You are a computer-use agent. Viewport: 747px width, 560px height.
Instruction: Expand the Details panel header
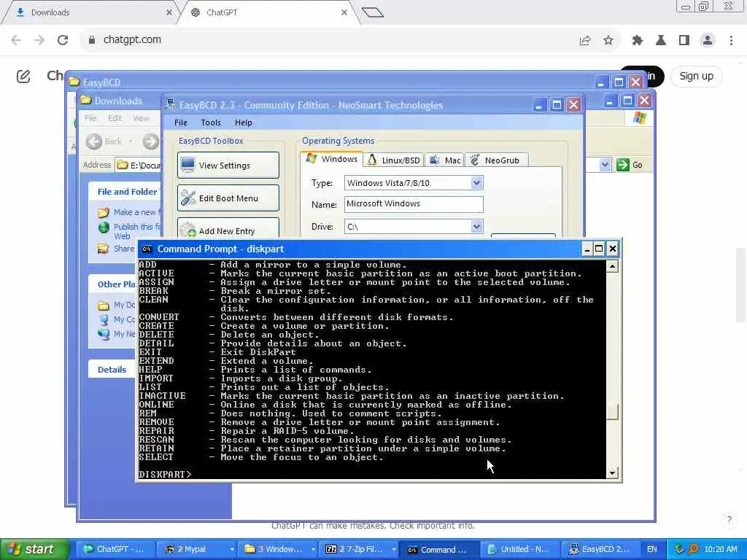(112, 370)
